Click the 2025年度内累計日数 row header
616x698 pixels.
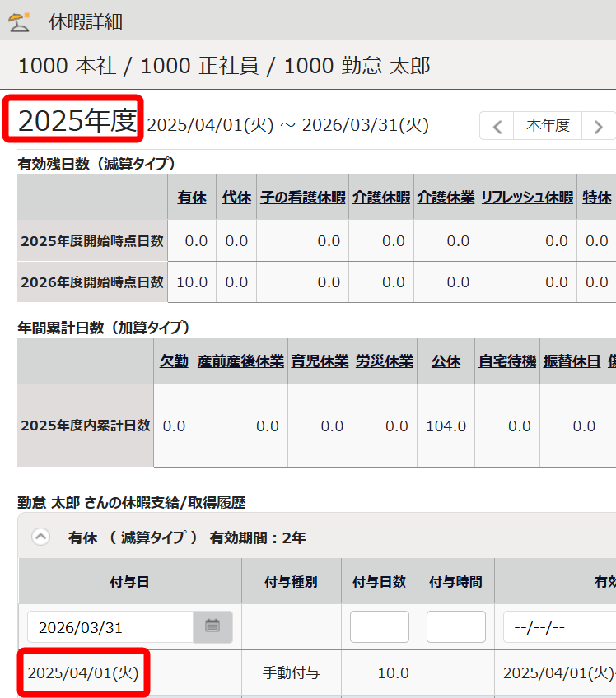(x=86, y=426)
